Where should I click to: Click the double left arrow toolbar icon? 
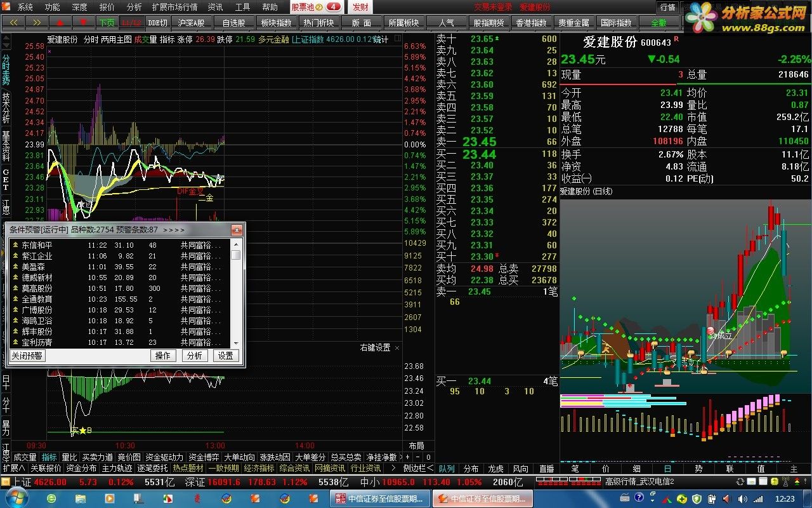(x=13, y=22)
